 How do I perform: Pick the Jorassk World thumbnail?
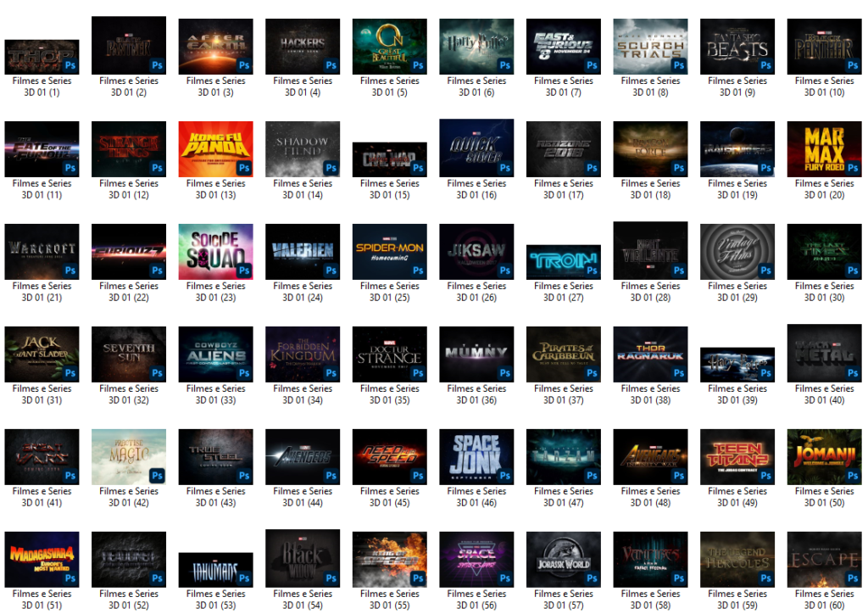pyautogui.click(x=563, y=560)
